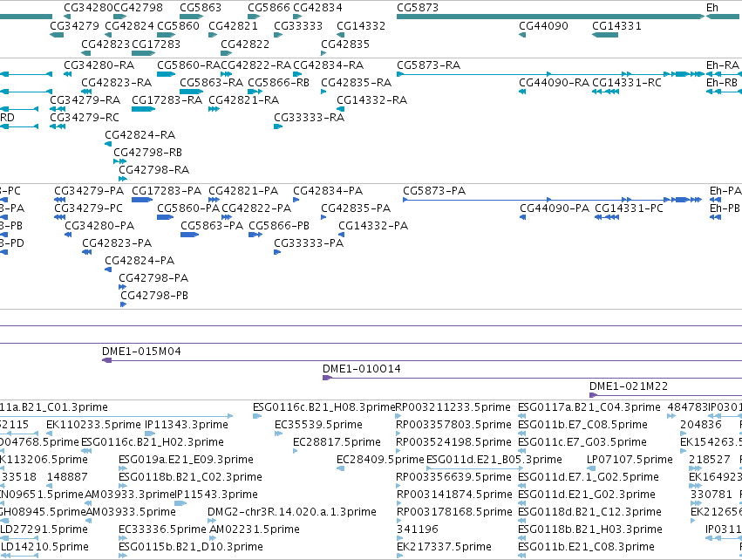
Task: Click protein label CG34280-PA
Action: point(100,226)
